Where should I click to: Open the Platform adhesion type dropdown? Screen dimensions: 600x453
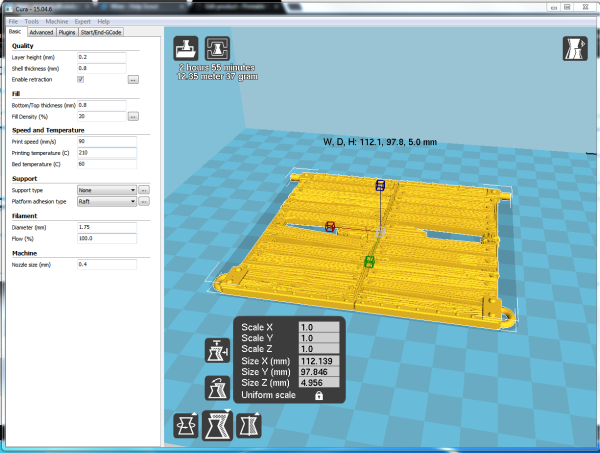tap(107, 201)
